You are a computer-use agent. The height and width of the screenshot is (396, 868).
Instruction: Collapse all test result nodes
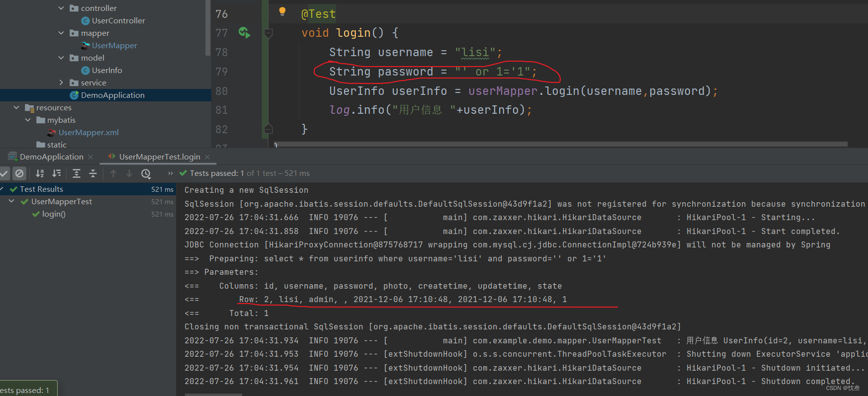pos(93,173)
